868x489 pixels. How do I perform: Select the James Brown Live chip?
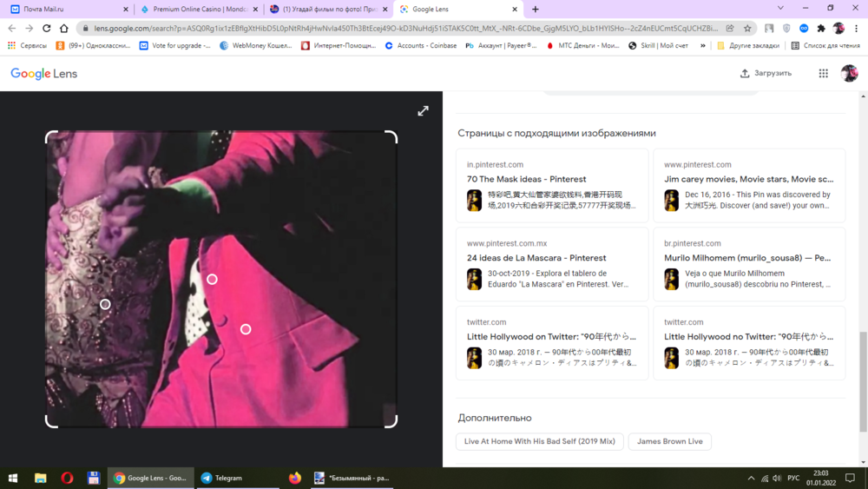pos(670,441)
